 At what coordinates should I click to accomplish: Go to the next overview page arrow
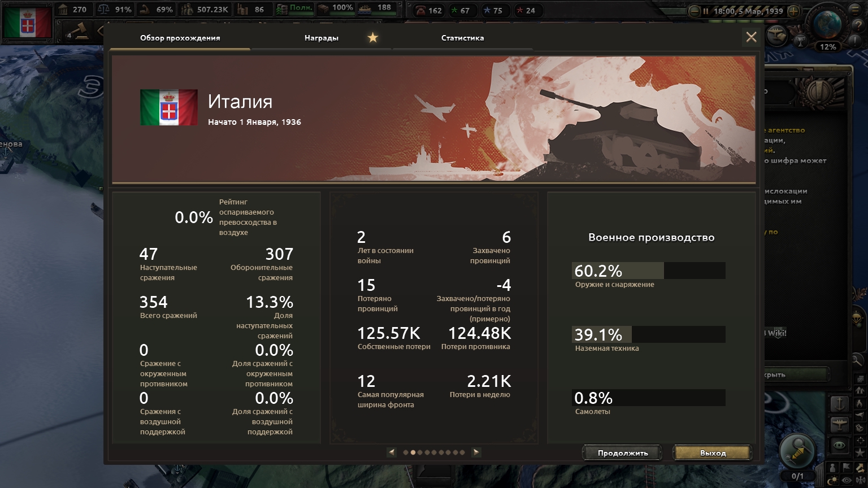tap(476, 452)
